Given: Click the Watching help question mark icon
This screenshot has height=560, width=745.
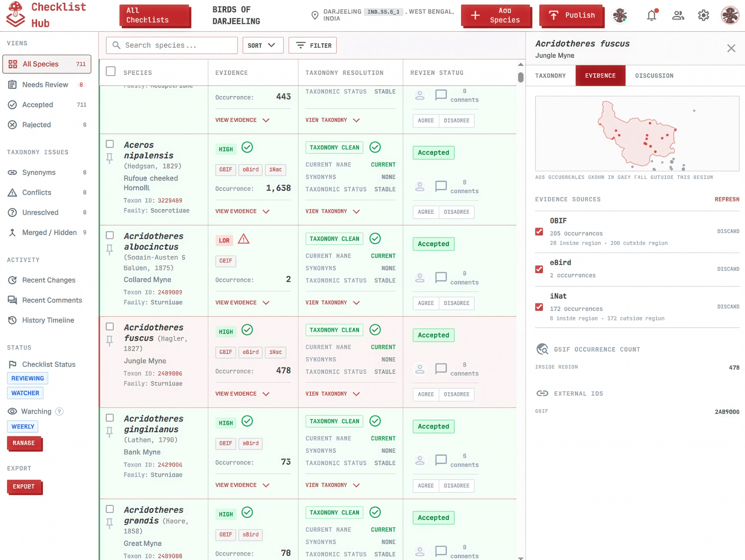Looking at the screenshot, I should 59,412.
